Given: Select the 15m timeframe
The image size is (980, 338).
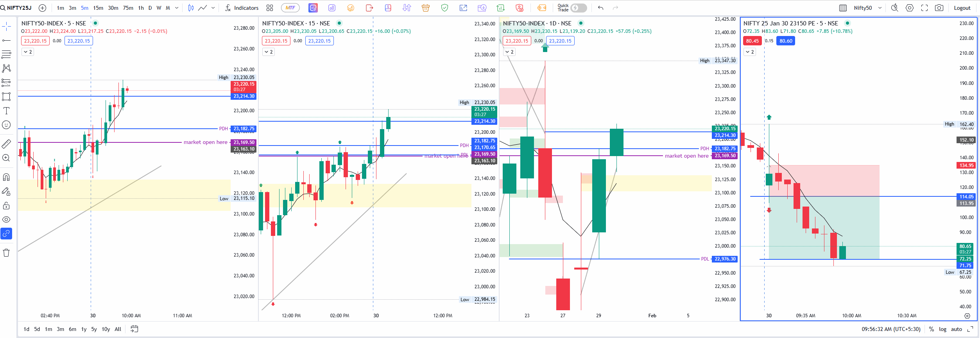Looking at the screenshot, I should [x=98, y=8].
